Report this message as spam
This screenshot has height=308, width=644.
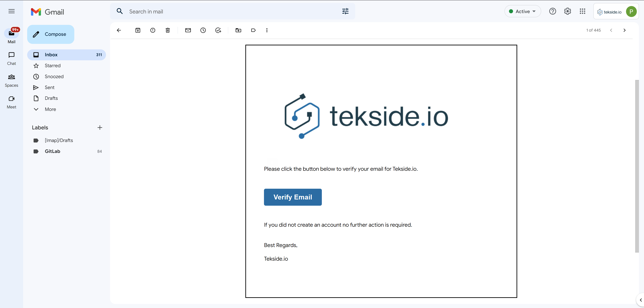[x=153, y=30]
